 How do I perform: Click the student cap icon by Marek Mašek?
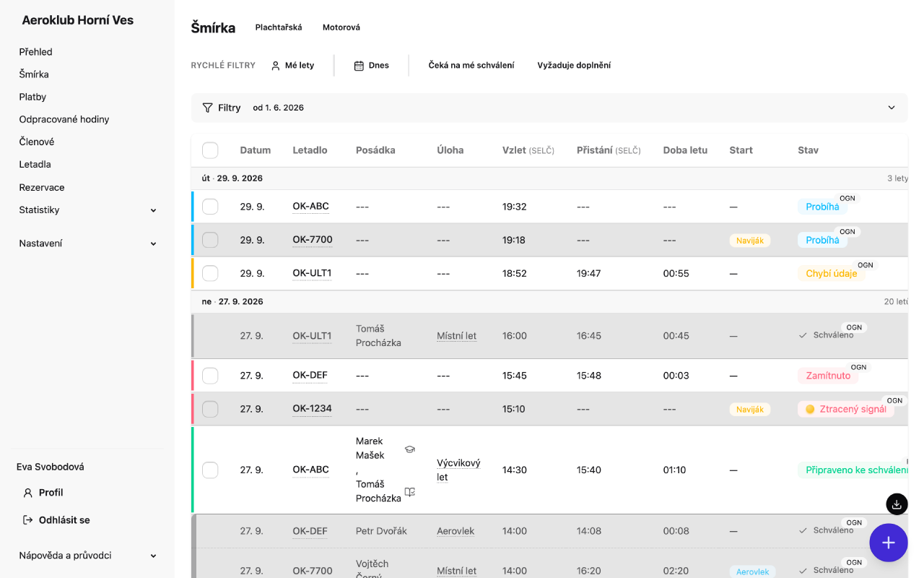(x=410, y=449)
